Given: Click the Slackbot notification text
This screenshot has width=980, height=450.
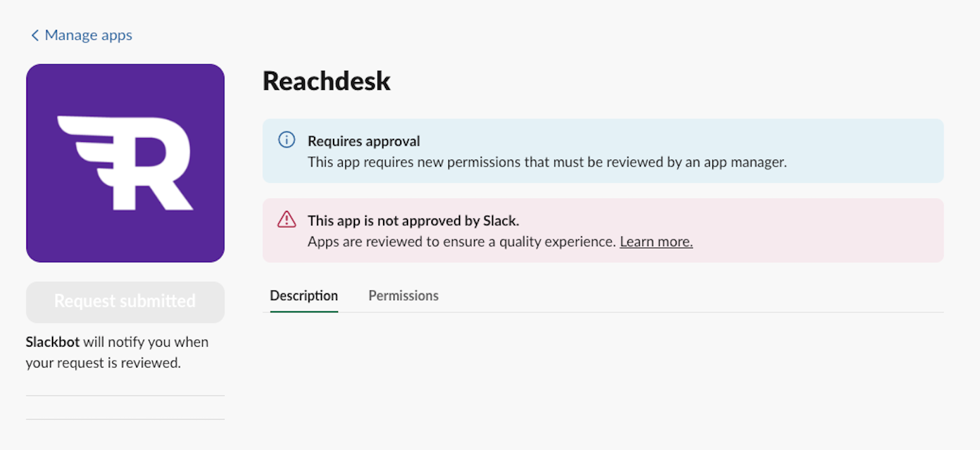Looking at the screenshot, I should click(117, 352).
